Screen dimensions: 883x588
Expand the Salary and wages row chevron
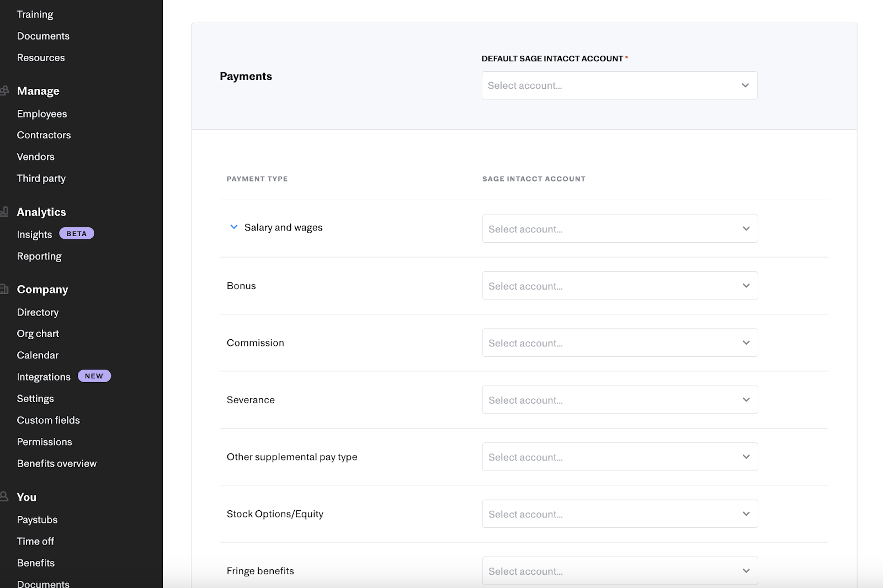click(x=234, y=227)
